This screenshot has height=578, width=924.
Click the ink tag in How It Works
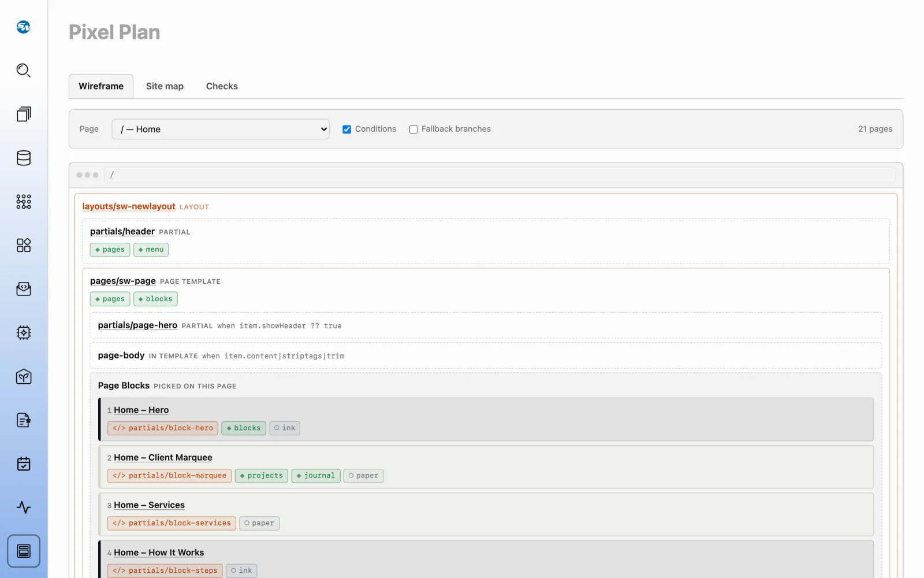pos(241,570)
